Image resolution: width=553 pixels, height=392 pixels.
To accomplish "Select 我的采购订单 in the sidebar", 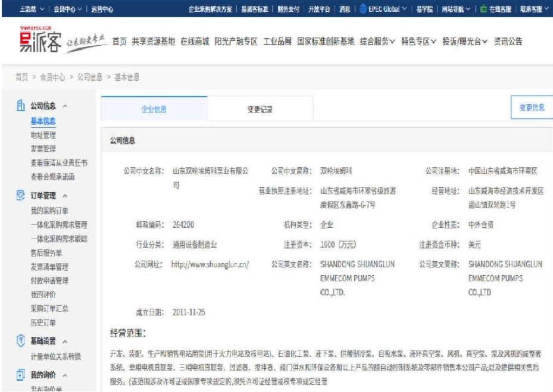I will (49, 211).
